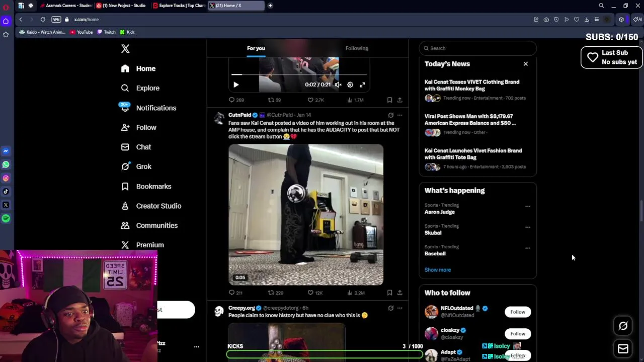This screenshot has width=644, height=362.
Task: Open Kai Cenat Launches Vivet news story
Action: (477, 158)
